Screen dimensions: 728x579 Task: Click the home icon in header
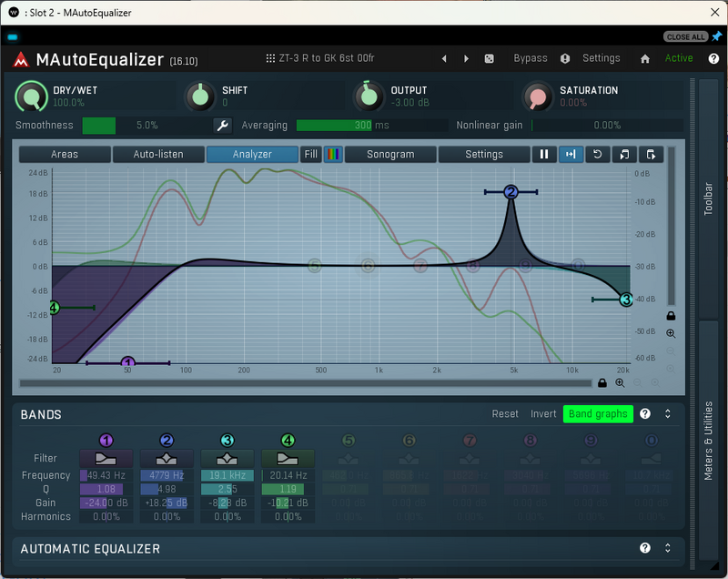[645, 58]
